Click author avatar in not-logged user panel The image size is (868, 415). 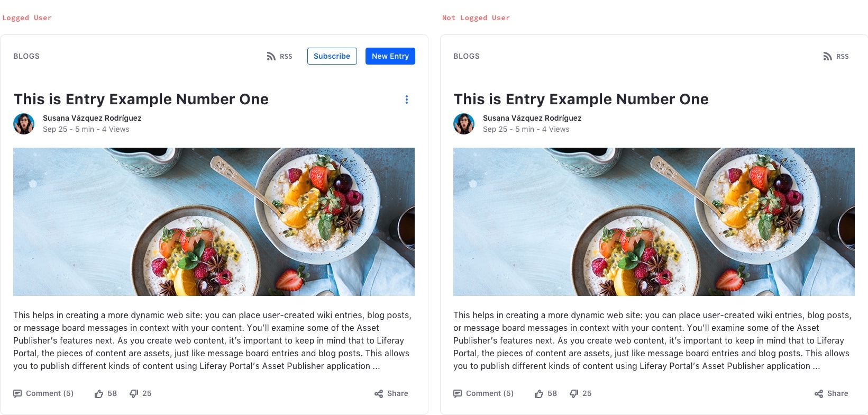[x=464, y=124]
